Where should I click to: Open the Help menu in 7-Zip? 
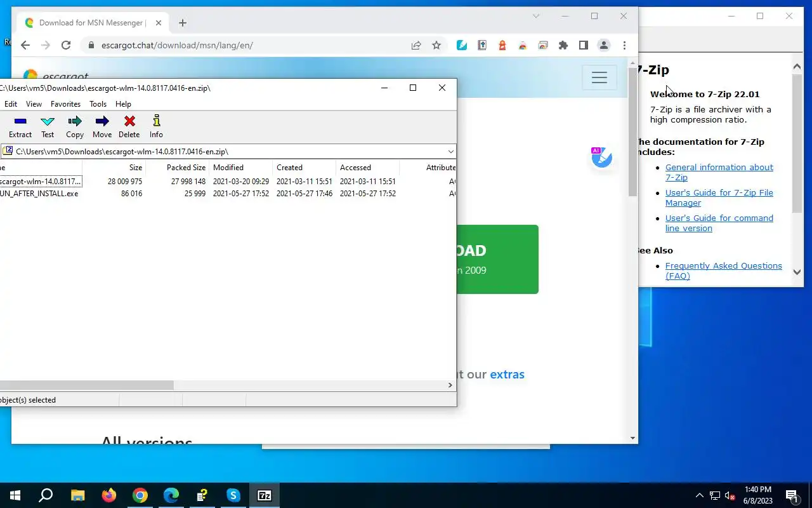point(123,104)
